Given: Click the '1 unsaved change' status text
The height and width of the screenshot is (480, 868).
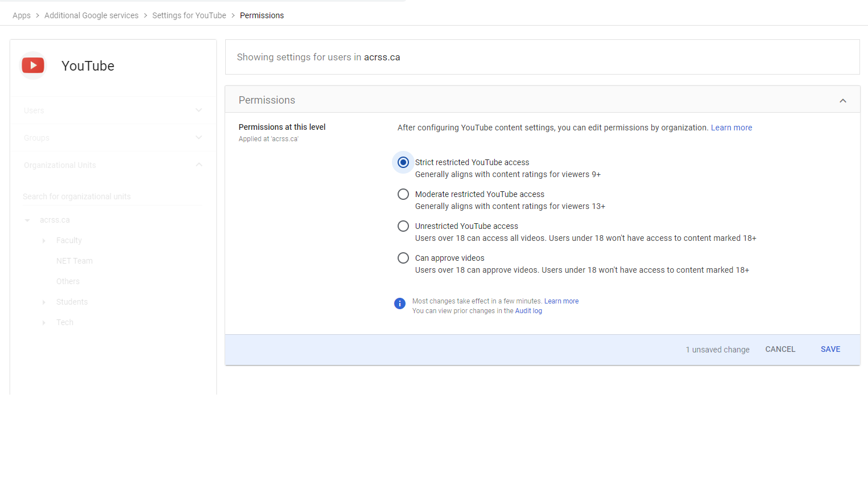Looking at the screenshot, I should [717, 350].
